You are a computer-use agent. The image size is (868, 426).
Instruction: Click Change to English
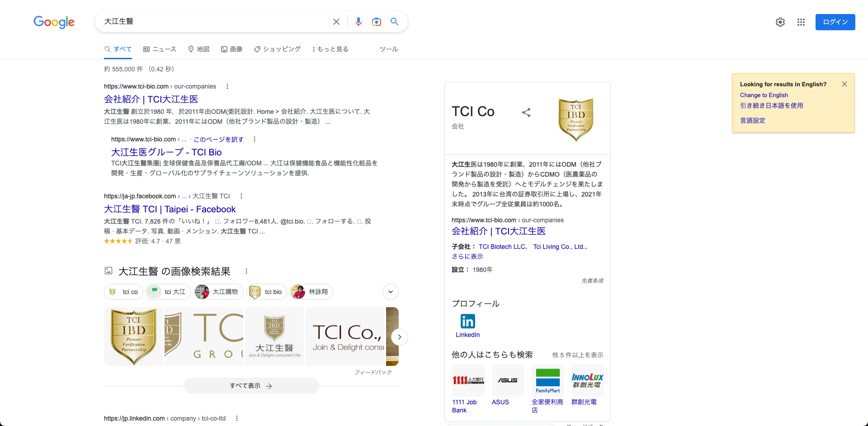click(764, 95)
